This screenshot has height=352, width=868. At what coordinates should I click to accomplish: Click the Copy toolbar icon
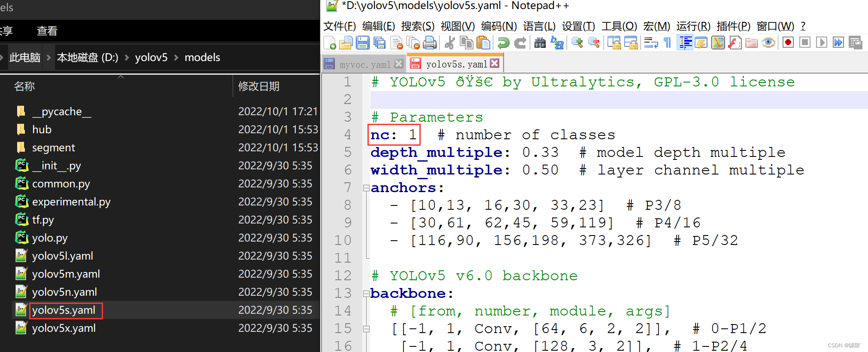point(466,43)
